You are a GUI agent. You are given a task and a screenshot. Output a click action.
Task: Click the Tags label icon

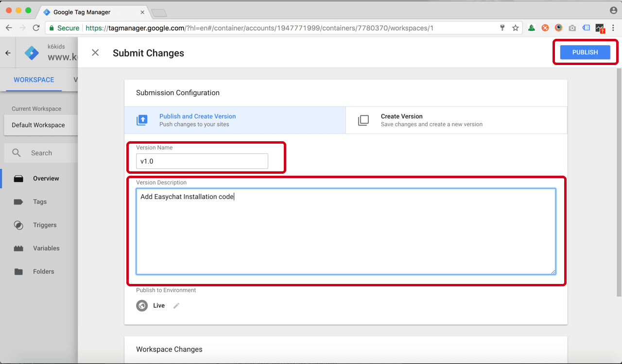click(18, 202)
